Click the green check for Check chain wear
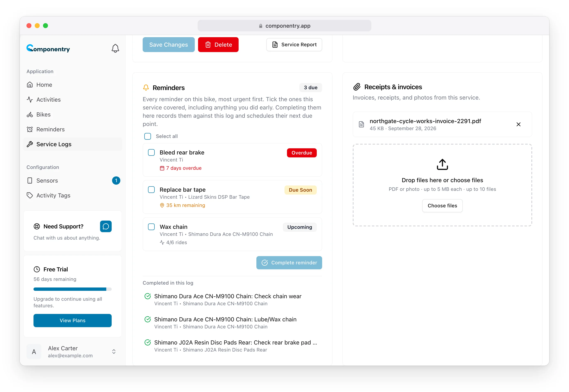The height and width of the screenshot is (392, 569). coord(148,296)
